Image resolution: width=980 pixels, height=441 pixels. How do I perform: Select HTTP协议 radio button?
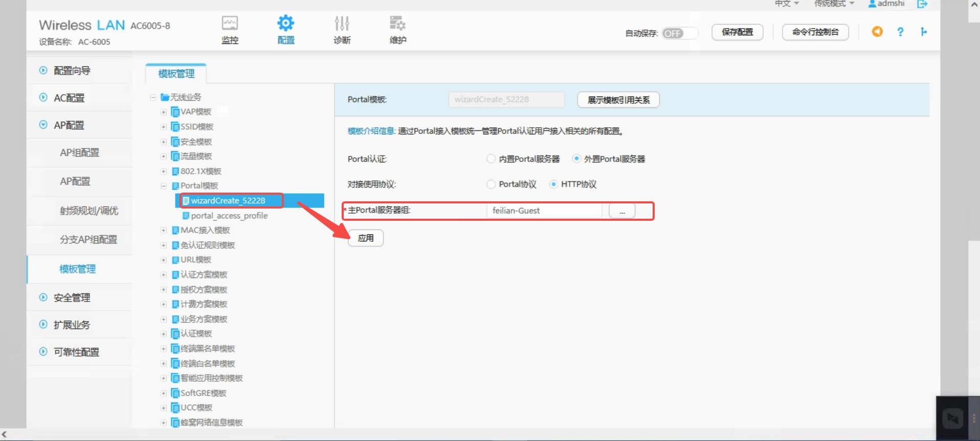[553, 184]
